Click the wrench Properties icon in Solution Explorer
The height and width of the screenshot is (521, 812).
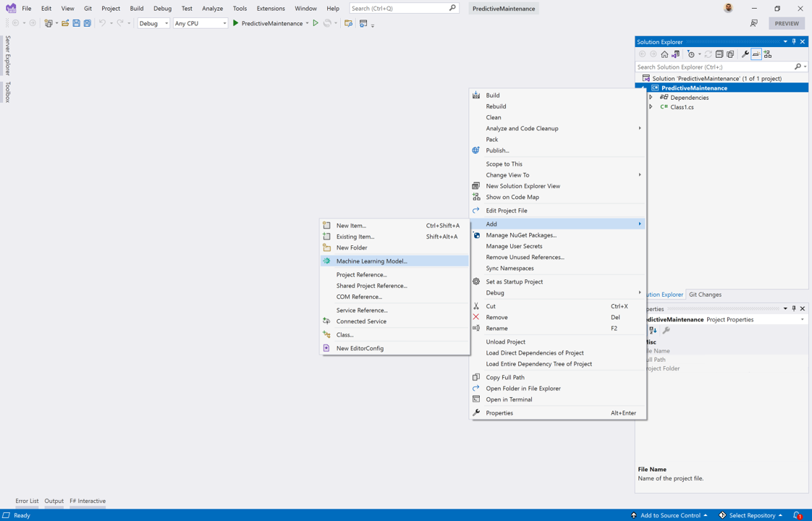(x=745, y=54)
